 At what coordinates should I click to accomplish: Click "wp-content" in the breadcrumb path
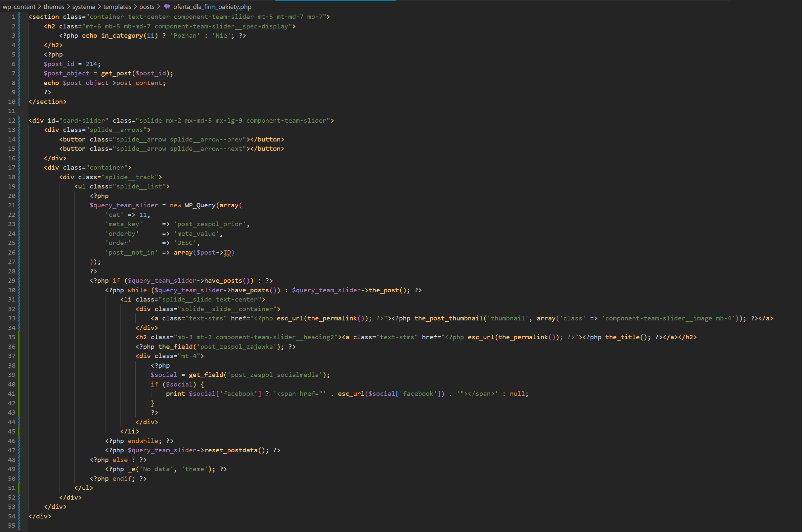coord(19,6)
